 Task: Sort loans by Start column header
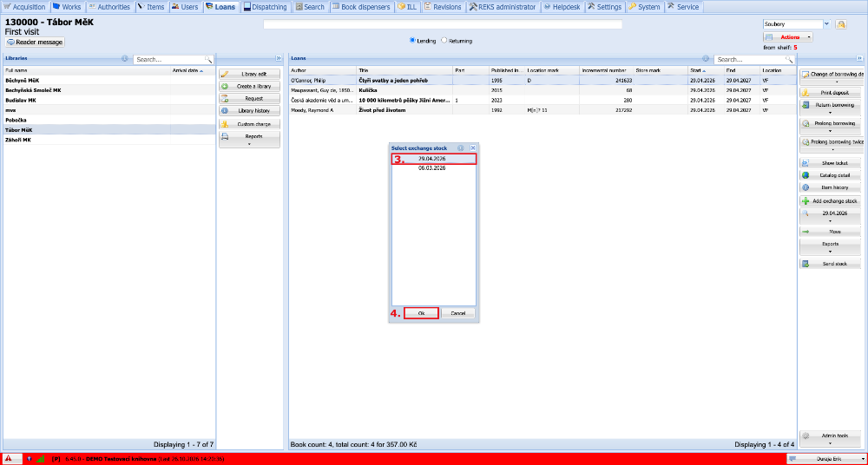705,70
